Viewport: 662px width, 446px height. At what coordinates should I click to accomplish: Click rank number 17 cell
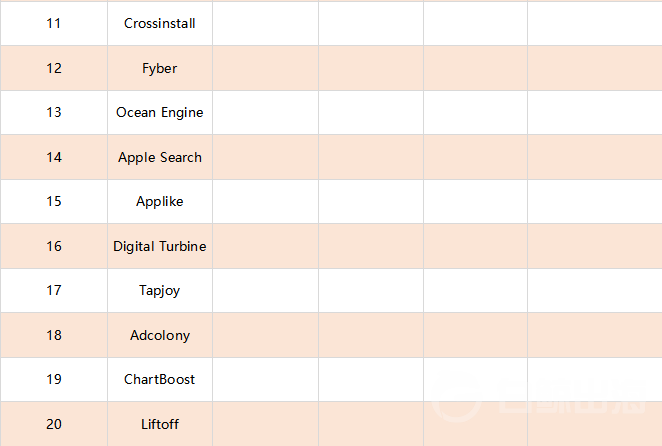pos(54,290)
